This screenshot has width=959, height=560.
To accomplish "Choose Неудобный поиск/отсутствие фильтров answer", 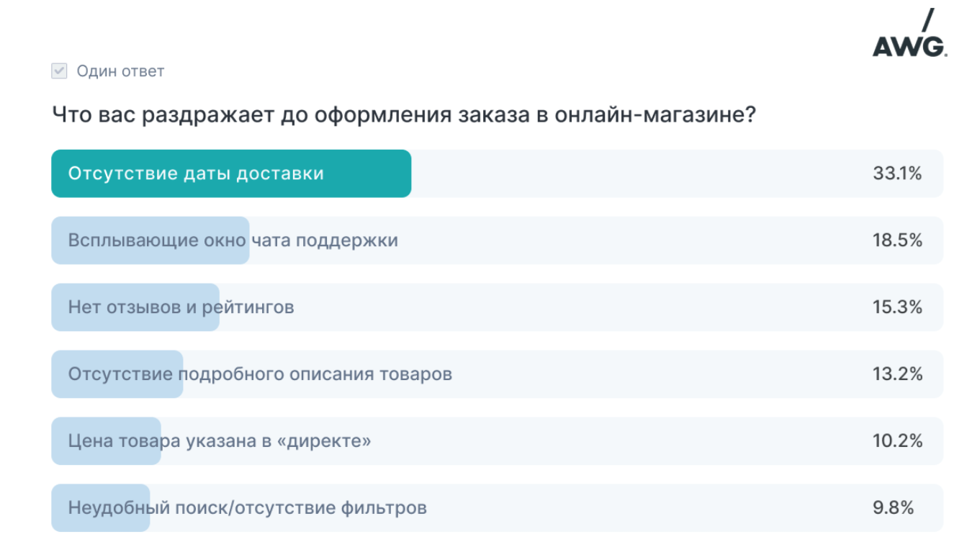I will pyautogui.click(x=497, y=508).
